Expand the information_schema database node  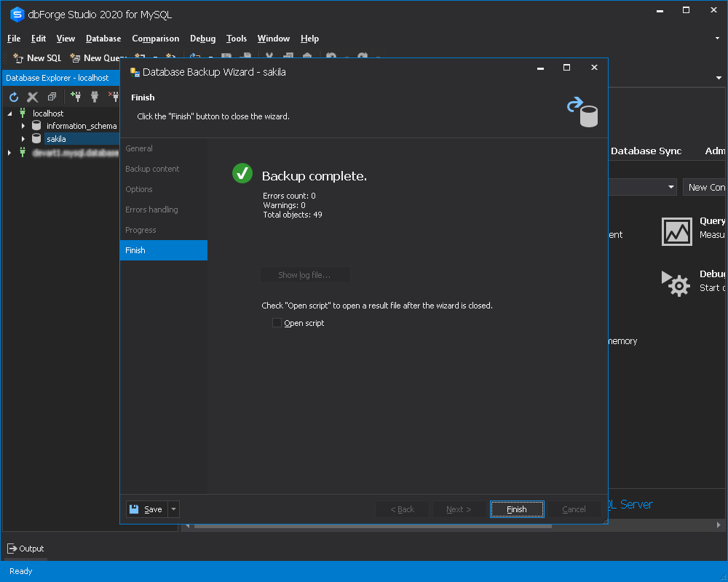tap(23, 126)
